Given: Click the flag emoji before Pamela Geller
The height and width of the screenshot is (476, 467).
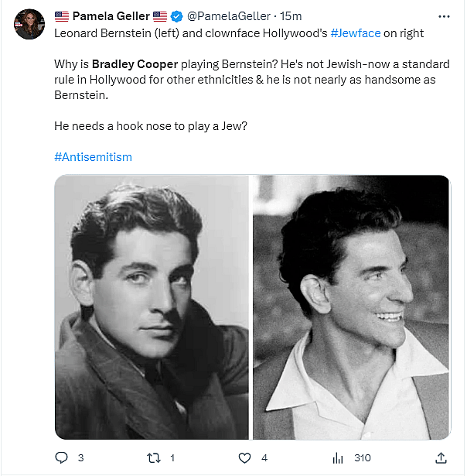Looking at the screenshot, I should [x=62, y=16].
